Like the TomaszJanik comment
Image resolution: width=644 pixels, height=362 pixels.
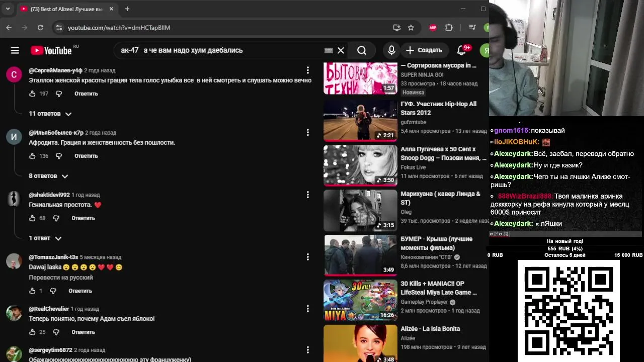(32, 291)
